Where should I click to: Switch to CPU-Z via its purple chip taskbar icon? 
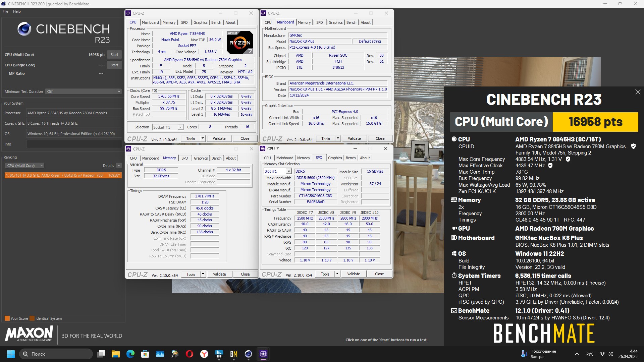coord(263,354)
